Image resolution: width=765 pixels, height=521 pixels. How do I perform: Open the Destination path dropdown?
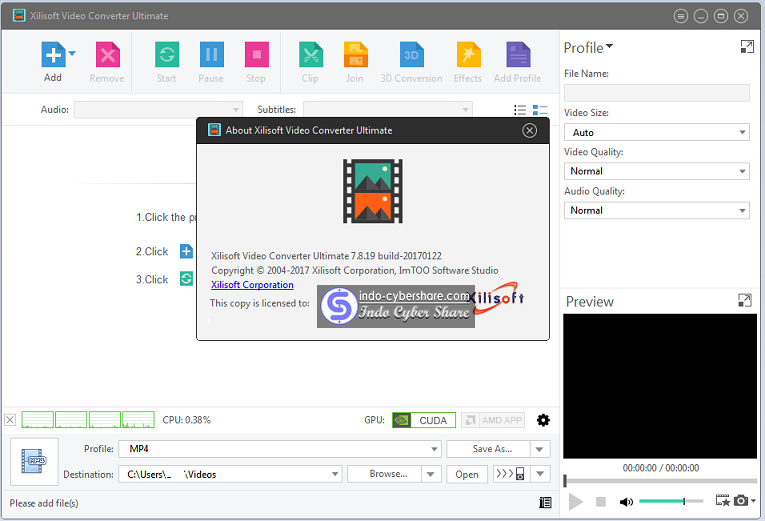coord(230,474)
